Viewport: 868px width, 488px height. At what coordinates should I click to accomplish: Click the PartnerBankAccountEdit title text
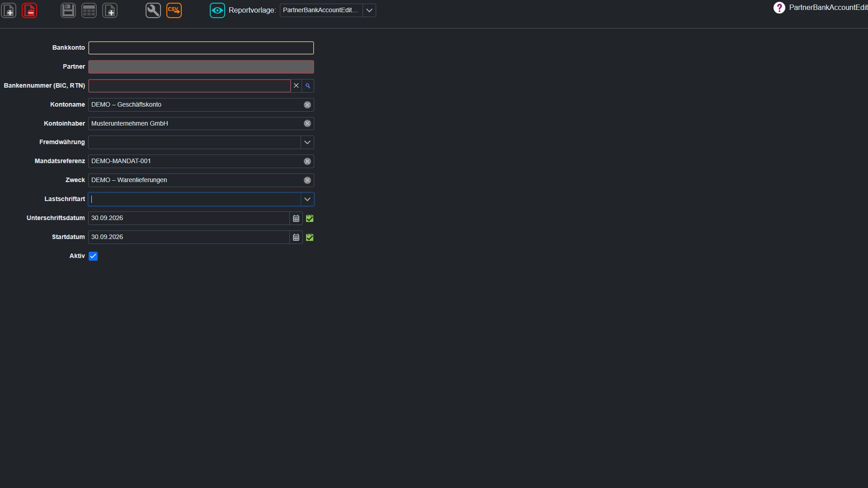tap(828, 8)
